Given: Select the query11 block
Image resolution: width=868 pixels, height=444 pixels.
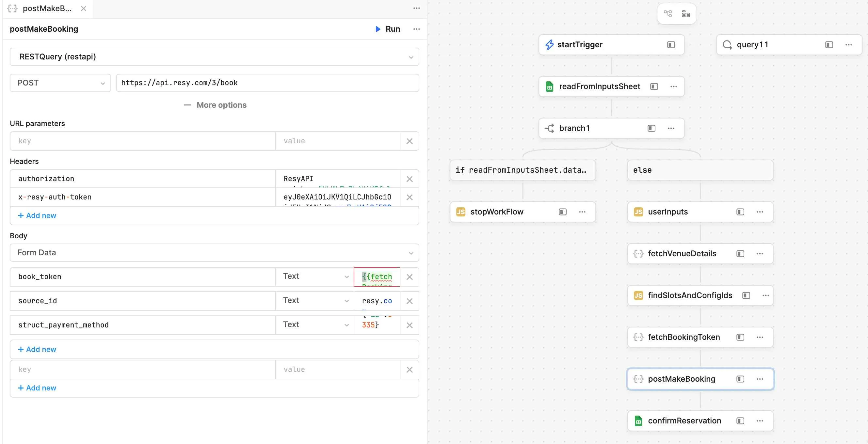Looking at the screenshot, I should tap(789, 44).
